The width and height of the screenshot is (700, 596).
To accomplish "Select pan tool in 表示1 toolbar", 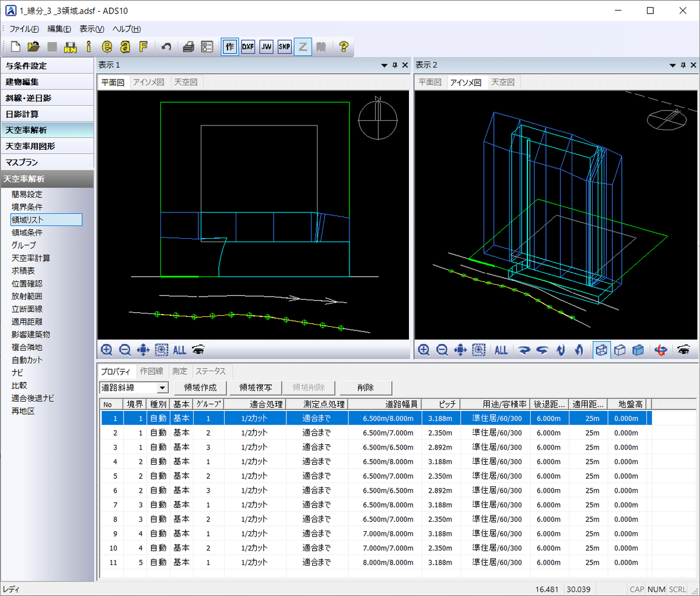I will point(143,350).
